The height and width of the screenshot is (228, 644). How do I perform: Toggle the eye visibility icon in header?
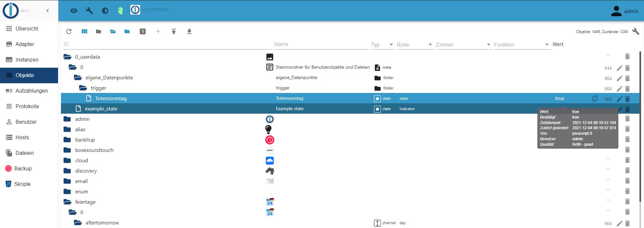pyautogui.click(x=74, y=11)
